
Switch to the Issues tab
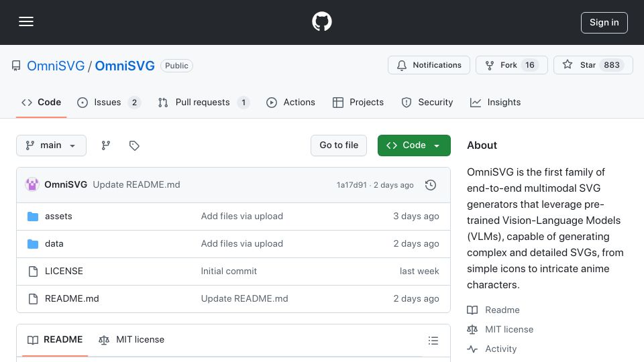coord(109,102)
